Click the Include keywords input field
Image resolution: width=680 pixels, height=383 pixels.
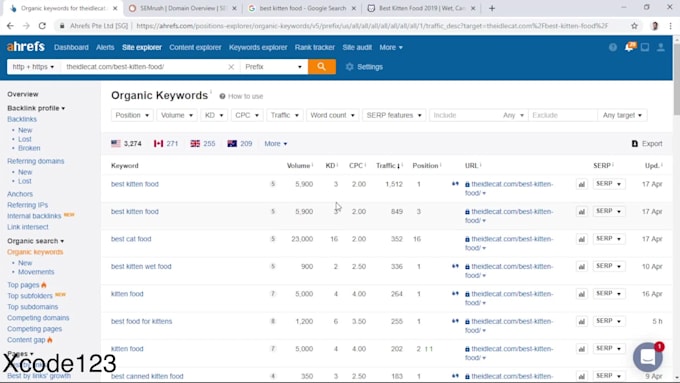(464, 115)
